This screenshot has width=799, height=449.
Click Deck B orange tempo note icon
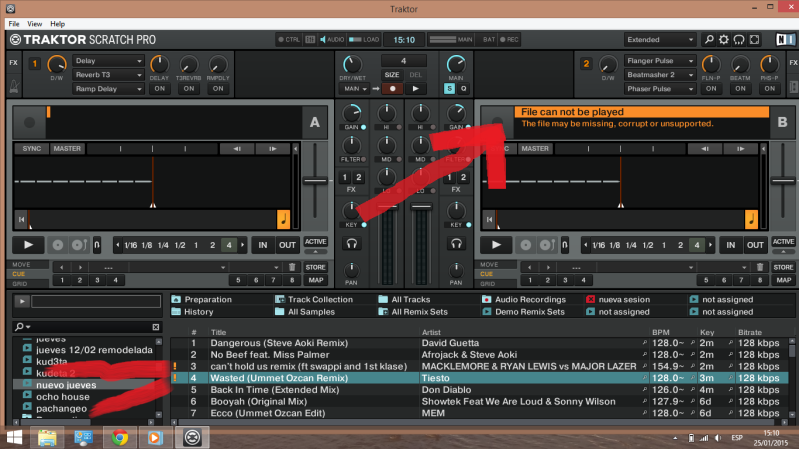751,219
